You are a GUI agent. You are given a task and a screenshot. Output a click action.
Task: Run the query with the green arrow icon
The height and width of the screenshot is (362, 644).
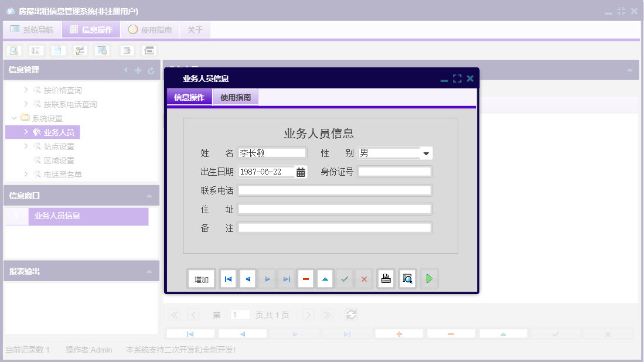tap(429, 279)
